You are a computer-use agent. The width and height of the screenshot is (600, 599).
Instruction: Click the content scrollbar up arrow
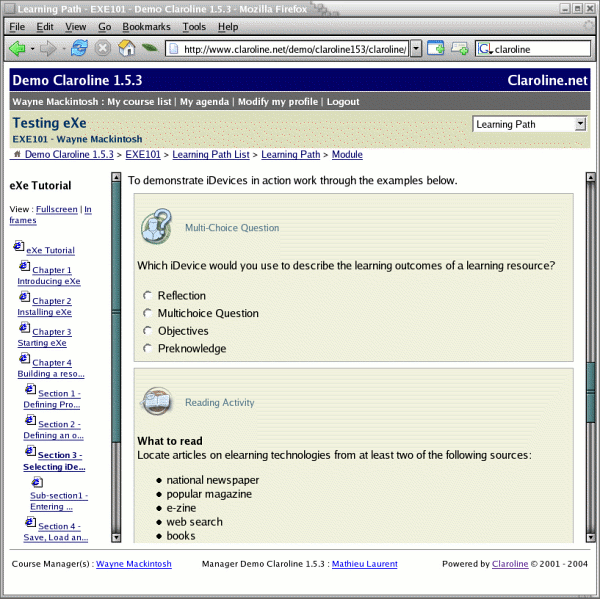tap(590, 177)
